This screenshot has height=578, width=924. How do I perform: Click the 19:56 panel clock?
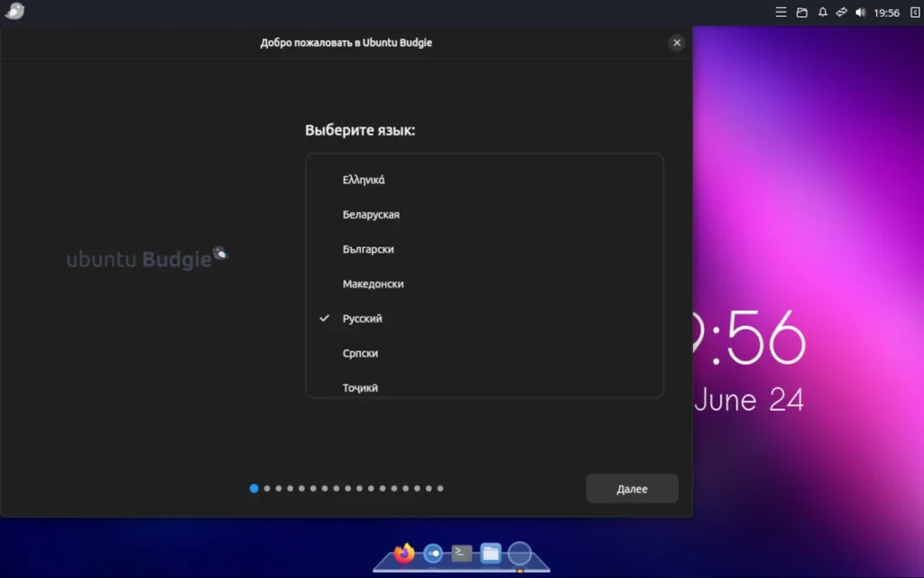pyautogui.click(x=886, y=13)
